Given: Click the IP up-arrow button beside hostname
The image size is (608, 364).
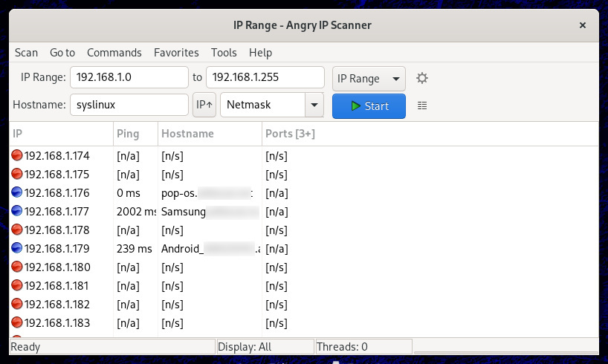Looking at the screenshot, I should 204,105.
